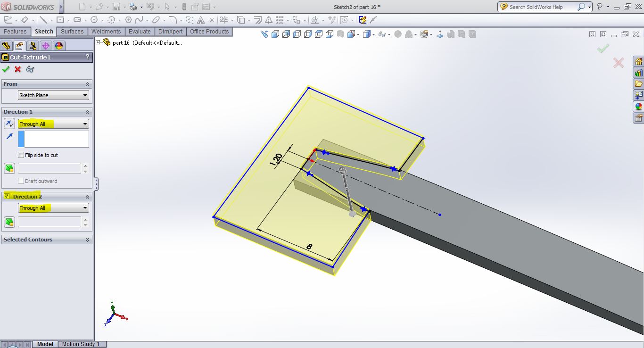The image size is (644, 348).
Task: Open the DisplayManager color ball tab
Action: (58, 46)
